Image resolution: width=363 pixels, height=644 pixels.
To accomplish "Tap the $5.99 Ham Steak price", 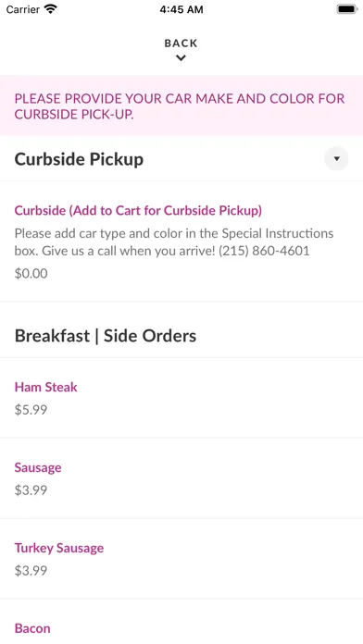I will 31,410.
